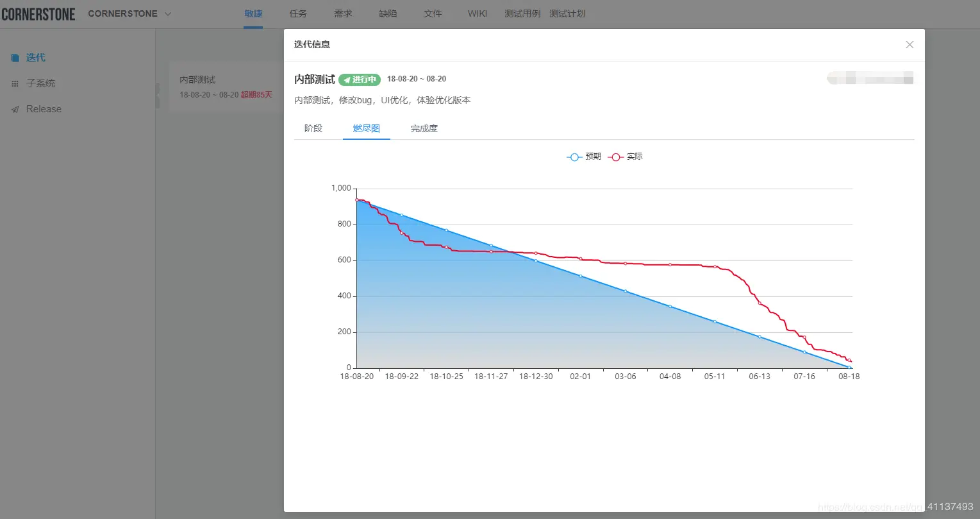Click the CORNERSTONE logo
Screen dimensions: 980x519
pyautogui.click(x=38, y=14)
